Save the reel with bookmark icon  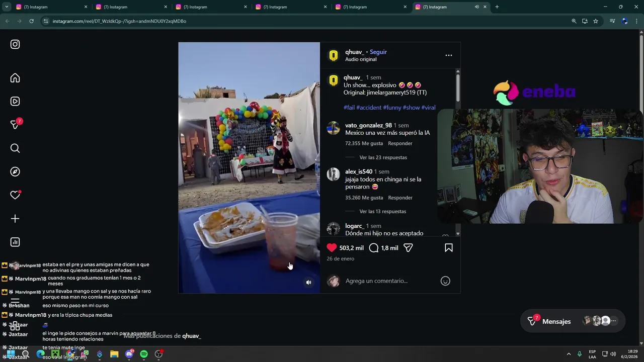pos(449,247)
